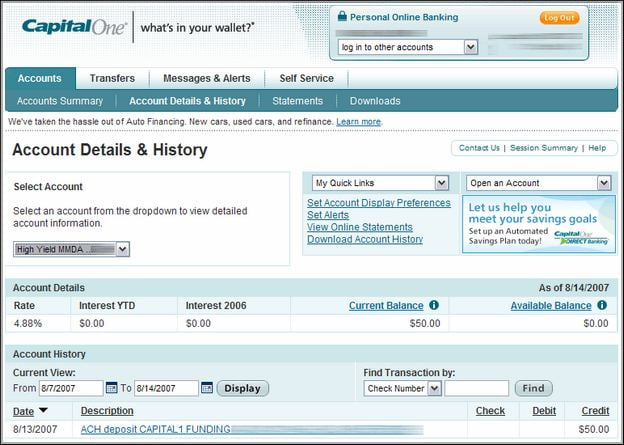Click the Date column sort arrow
Screen dimensions: 624x445
pyautogui.click(x=43, y=410)
